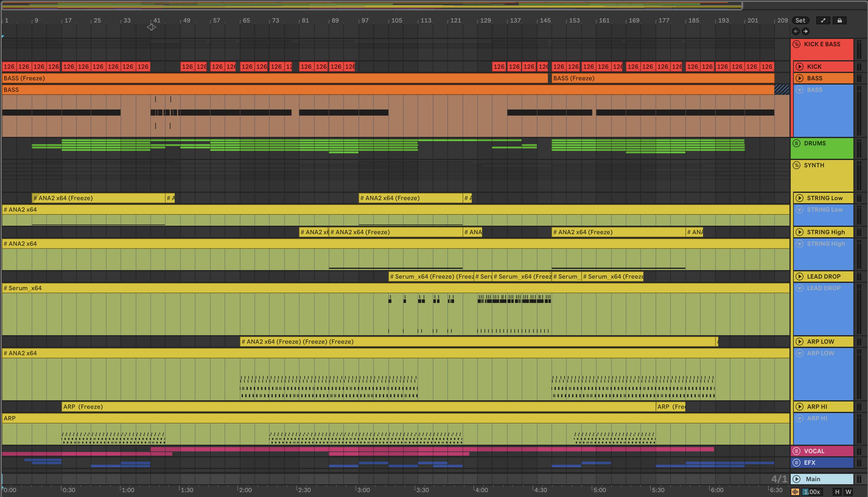
Task: Fold the SYNTH group track
Action: click(797, 165)
